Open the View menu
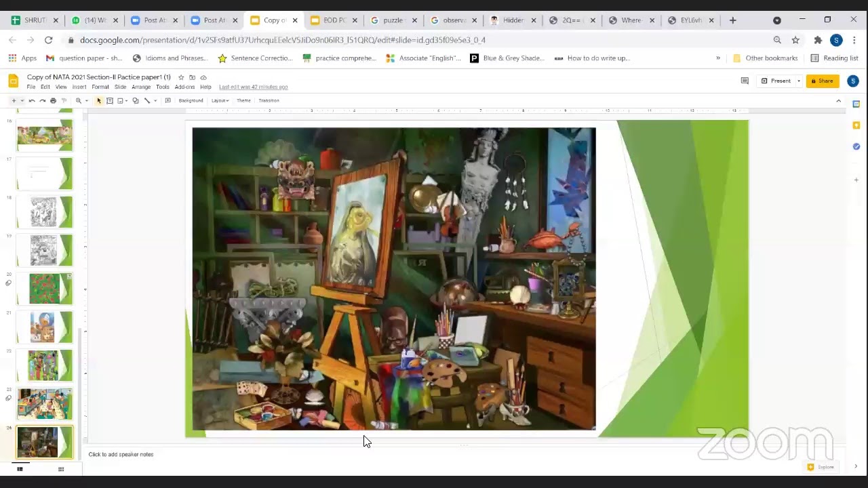This screenshot has height=488, width=868. click(x=61, y=87)
